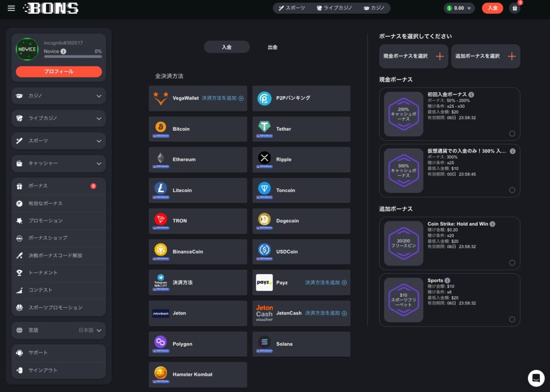Expand the ライブカジノ sidebar section
This screenshot has width=550, height=392.
point(59,118)
